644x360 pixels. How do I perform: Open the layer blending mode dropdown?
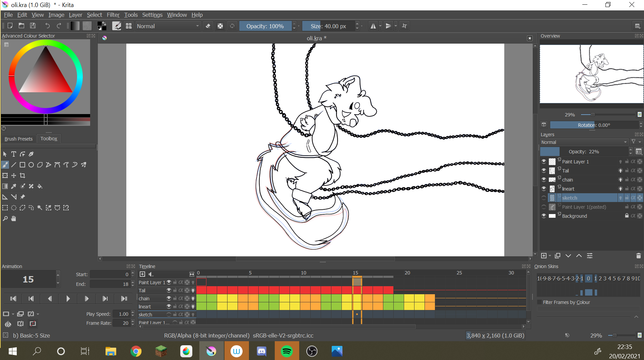click(584, 142)
